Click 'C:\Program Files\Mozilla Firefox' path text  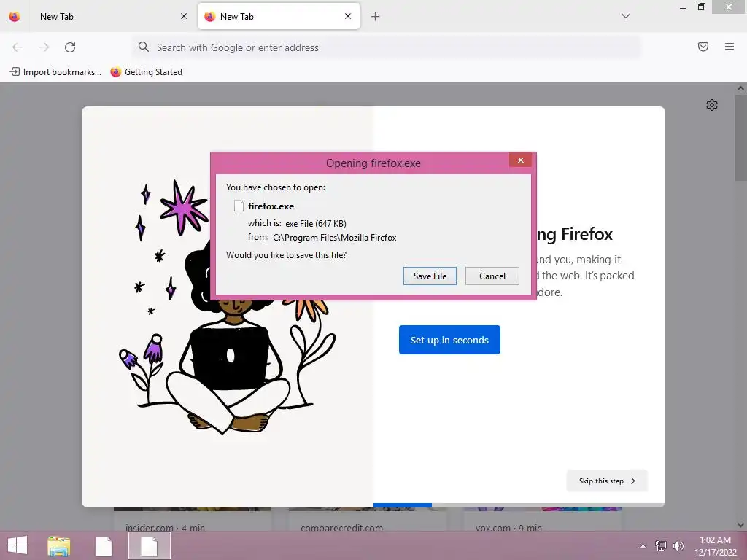[334, 238]
